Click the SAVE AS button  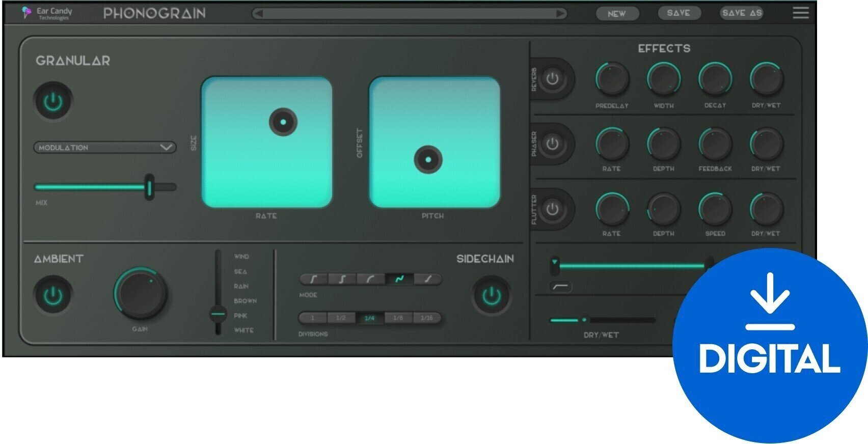742,13
